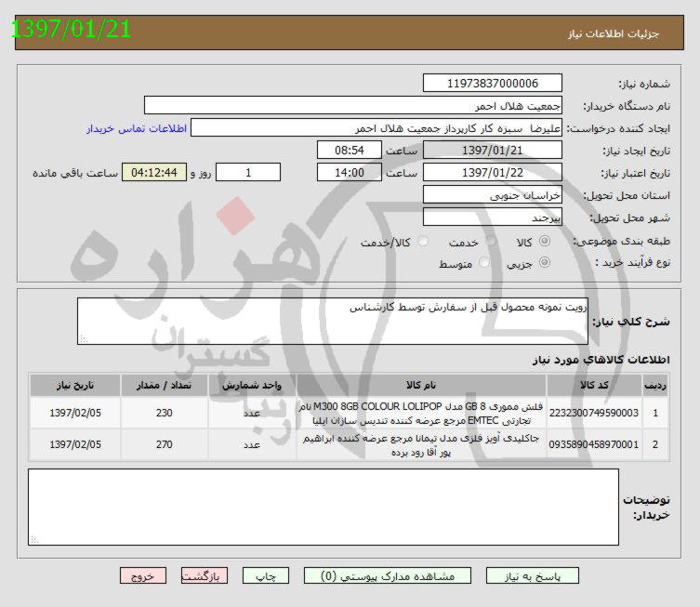Click the تاریخ نیاز column header
Image resolution: width=700 pixels, height=607 pixels.
click(75, 385)
